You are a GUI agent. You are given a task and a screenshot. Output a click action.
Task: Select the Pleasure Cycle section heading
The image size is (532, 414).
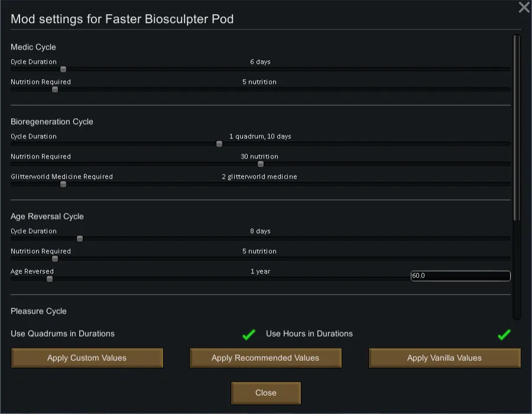[38, 311]
